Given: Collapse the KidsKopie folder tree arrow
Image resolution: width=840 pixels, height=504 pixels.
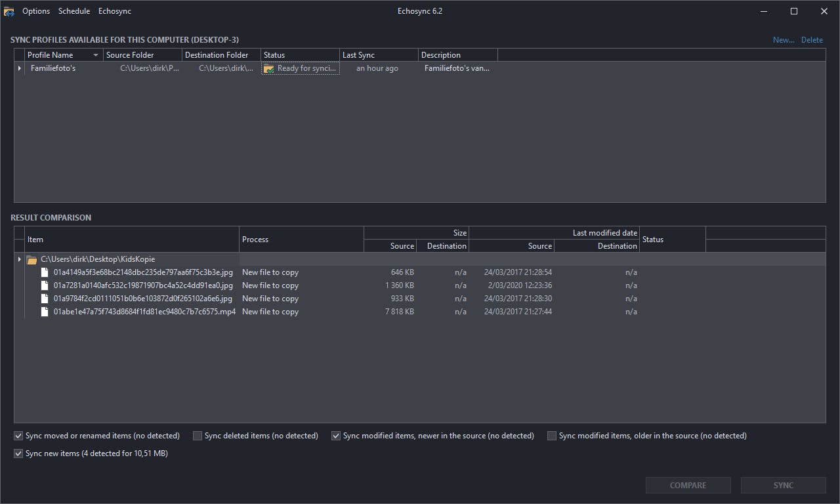Looking at the screenshot, I should [19, 260].
